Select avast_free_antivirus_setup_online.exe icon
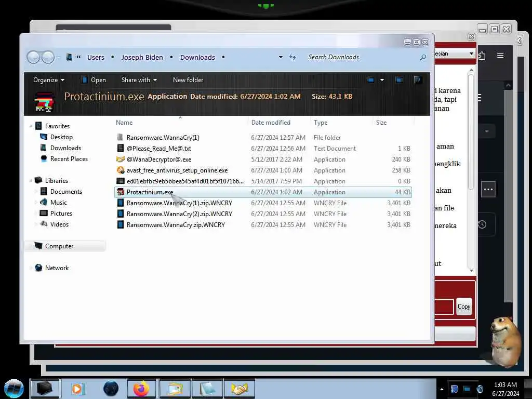This screenshot has width=532, height=399. coord(120,170)
